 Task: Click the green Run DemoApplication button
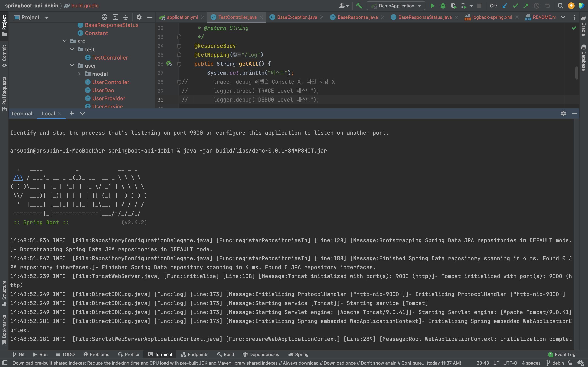[x=432, y=6]
